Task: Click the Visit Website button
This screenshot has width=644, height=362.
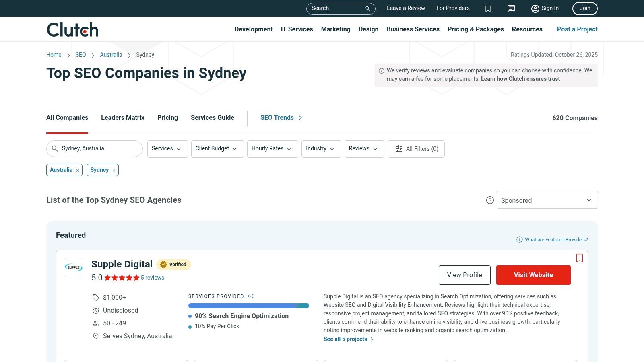Action: pyautogui.click(x=533, y=275)
